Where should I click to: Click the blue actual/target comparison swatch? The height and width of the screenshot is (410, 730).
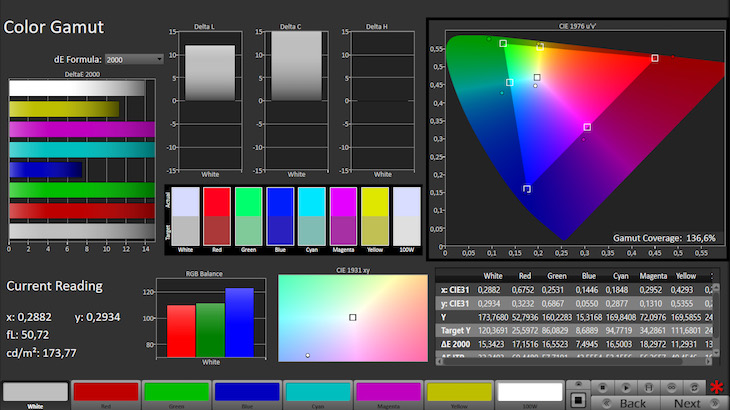(279, 214)
